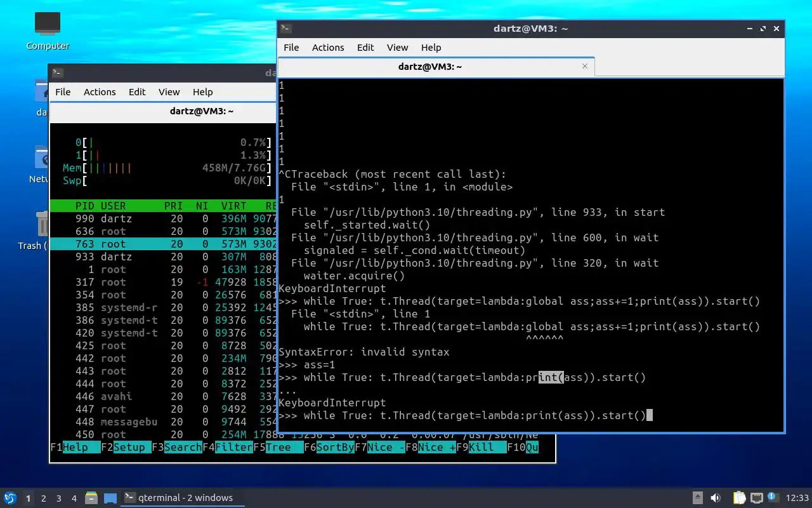Open the wired network tray icon
Screen dimensions: 812x508
point(756,498)
